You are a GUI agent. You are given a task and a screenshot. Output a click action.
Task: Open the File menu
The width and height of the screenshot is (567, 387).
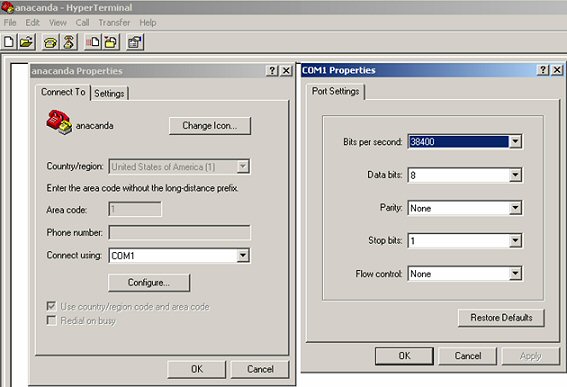[10, 22]
